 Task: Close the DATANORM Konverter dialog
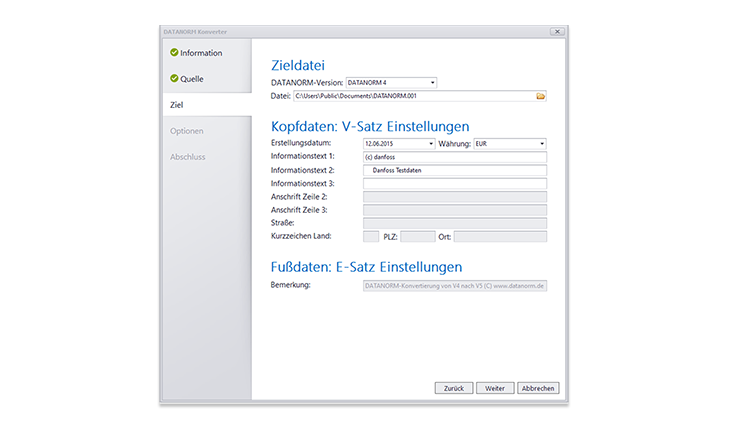[557, 32]
